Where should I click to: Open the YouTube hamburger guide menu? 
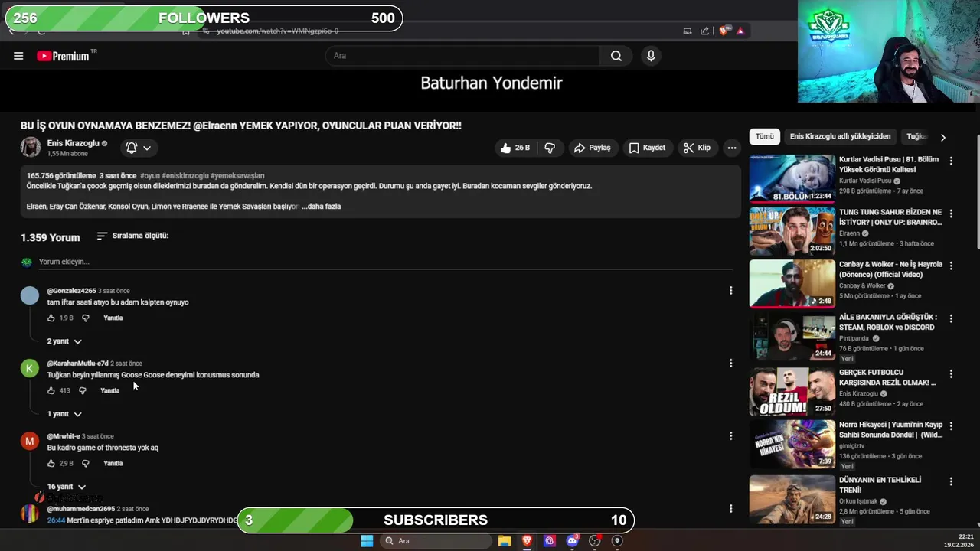18,56
